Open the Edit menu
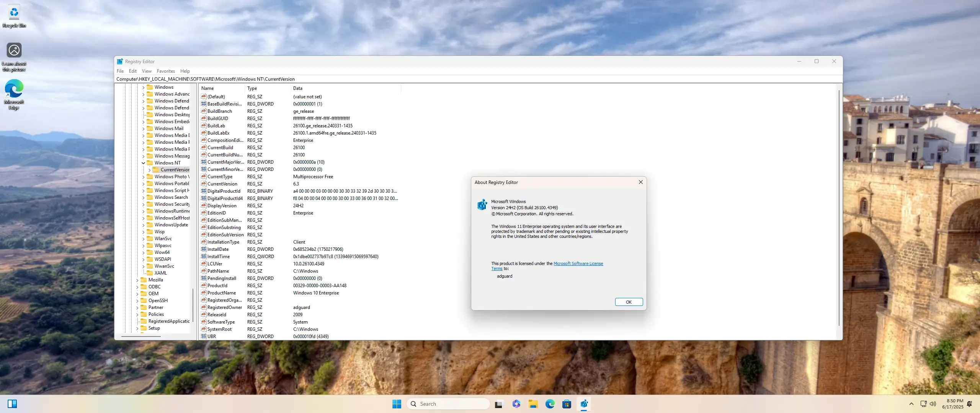This screenshot has width=980, height=413. [132, 71]
